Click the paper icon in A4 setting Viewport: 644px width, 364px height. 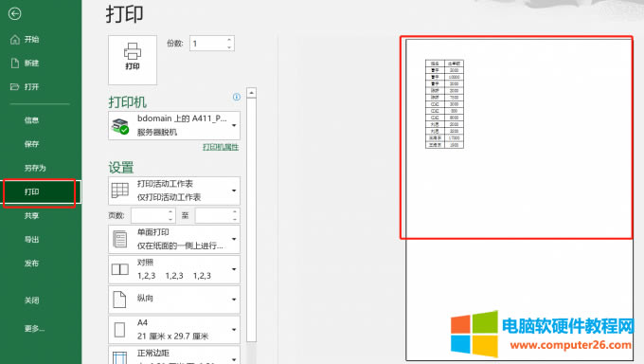[x=119, y=330]
